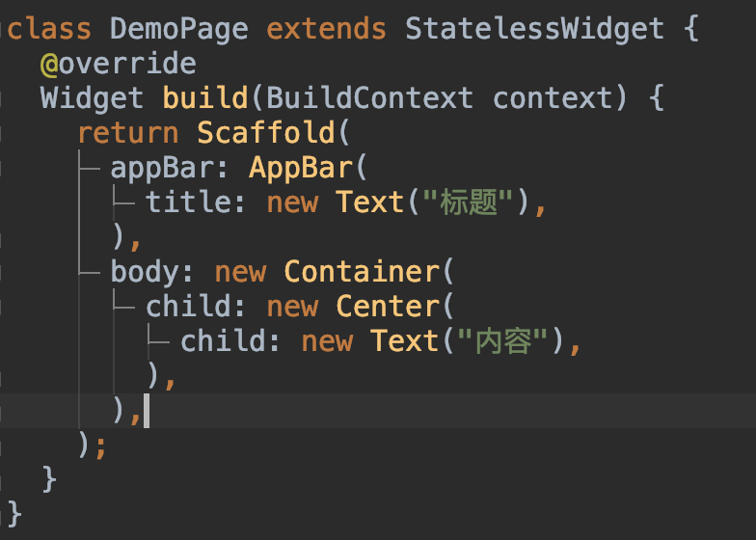Click the context parameter name
756x540 pixels.
click(x=553, y=98)
